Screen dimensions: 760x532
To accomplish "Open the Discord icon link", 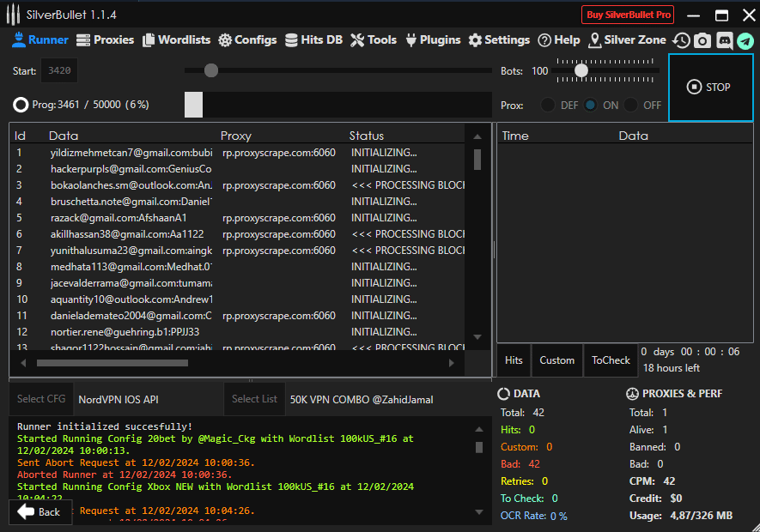I will coord(724,40).
